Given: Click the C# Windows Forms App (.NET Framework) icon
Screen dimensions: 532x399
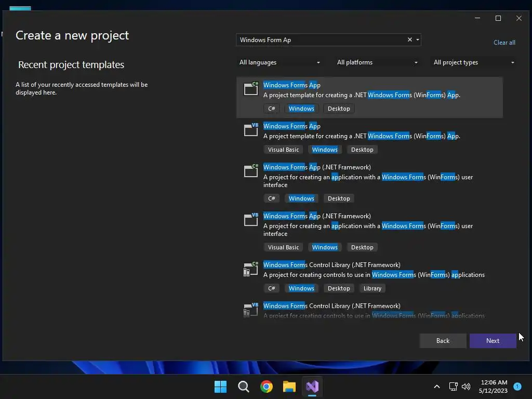Looking at the screenshot, I should [251, 170].
